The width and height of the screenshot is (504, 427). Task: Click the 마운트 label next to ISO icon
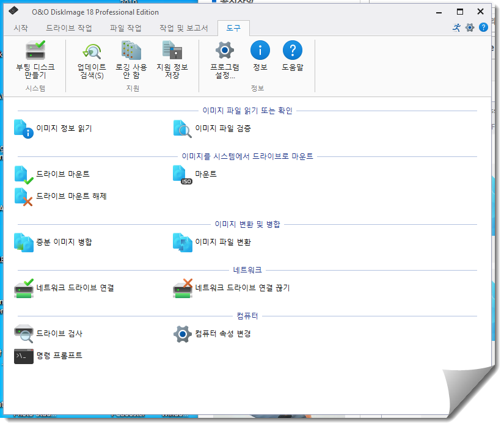pos(206,174)
